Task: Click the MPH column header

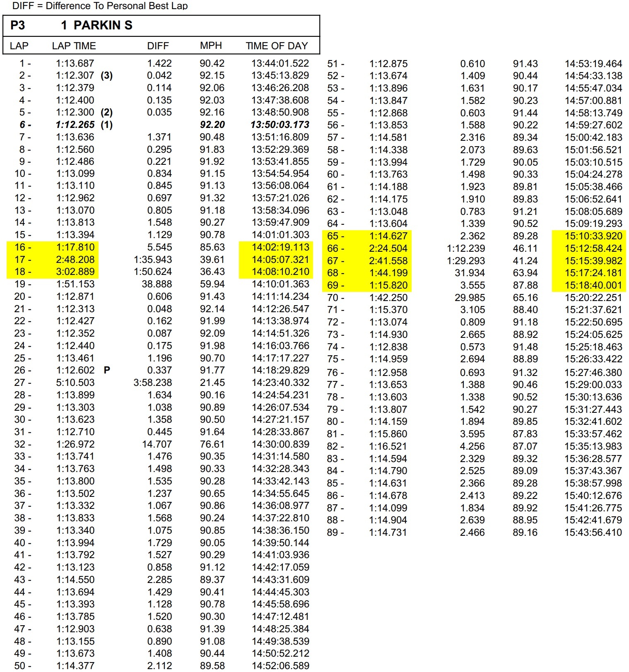Action: 211,46
